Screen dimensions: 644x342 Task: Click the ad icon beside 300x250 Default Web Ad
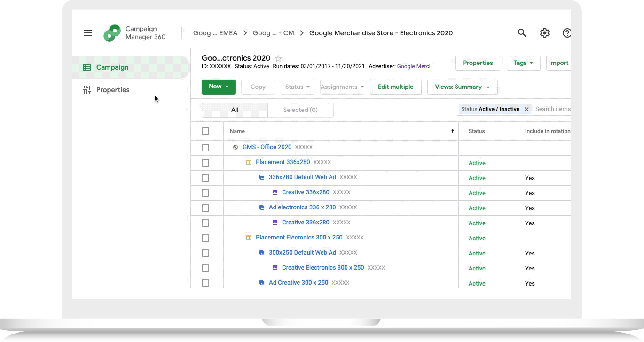click(262, 253)
